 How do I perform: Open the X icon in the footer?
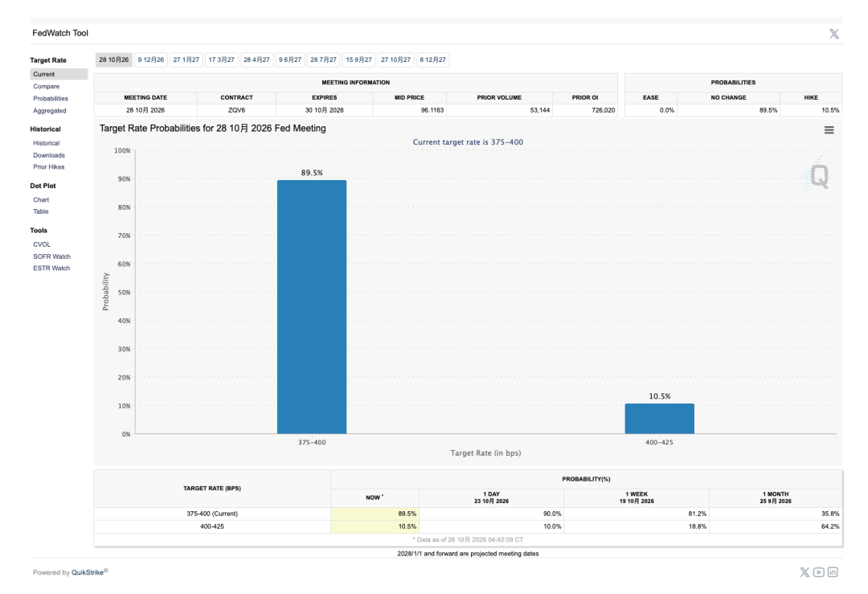click(x=805, y=572)
